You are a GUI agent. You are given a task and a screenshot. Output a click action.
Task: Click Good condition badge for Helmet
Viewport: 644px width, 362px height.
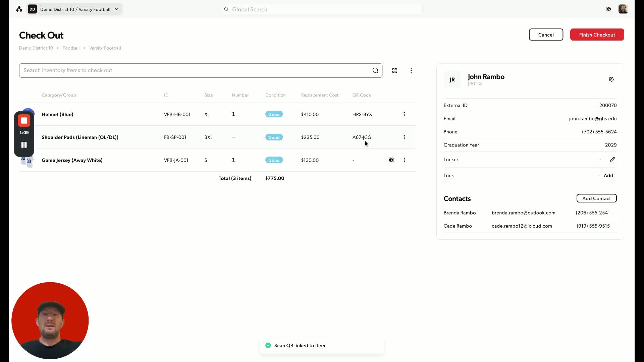tap(274, 114)
